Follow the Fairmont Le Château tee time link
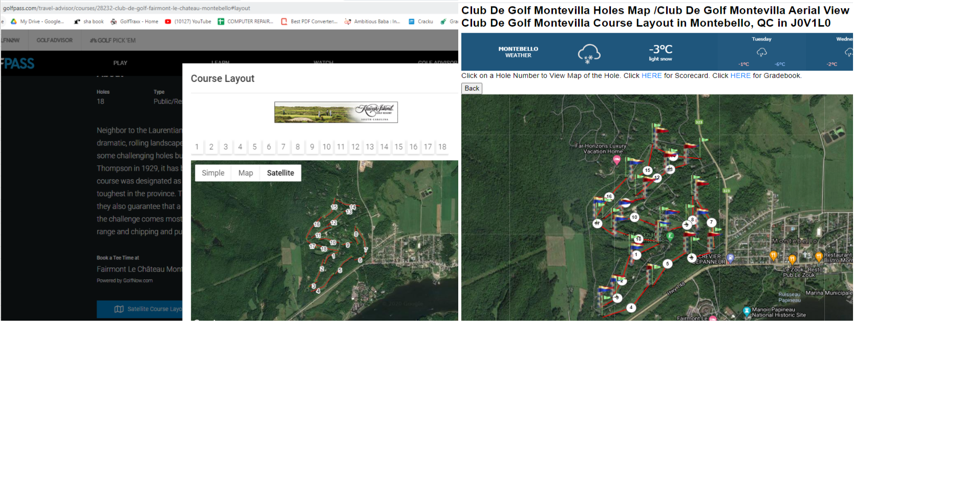This screenshot has width=980, height=479. 139,269
